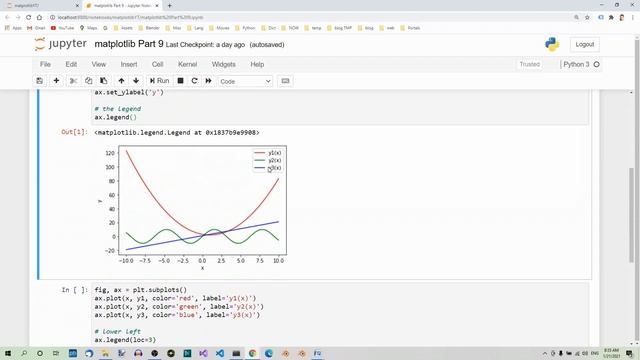Click the browser back arrow
The image size is (640, 360).
(x=7, y=18)
